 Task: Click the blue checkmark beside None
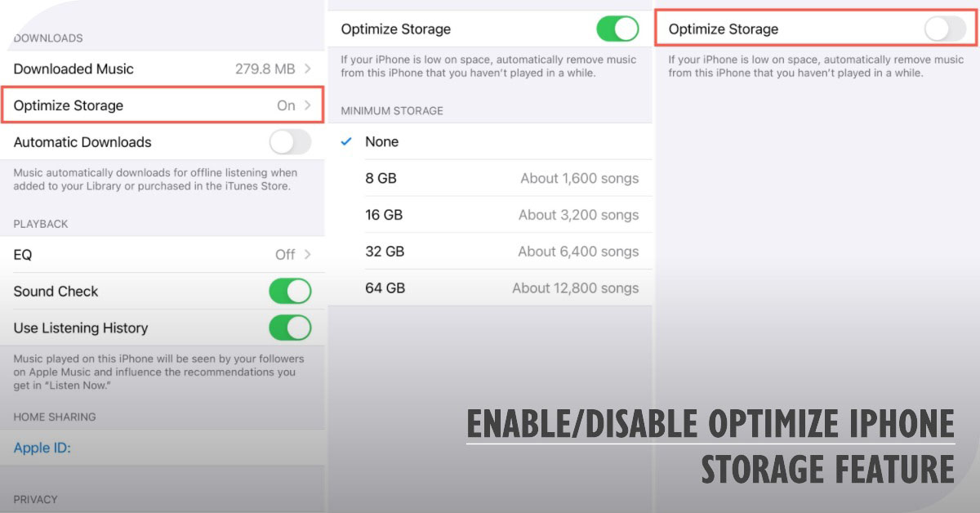(346, 142)
